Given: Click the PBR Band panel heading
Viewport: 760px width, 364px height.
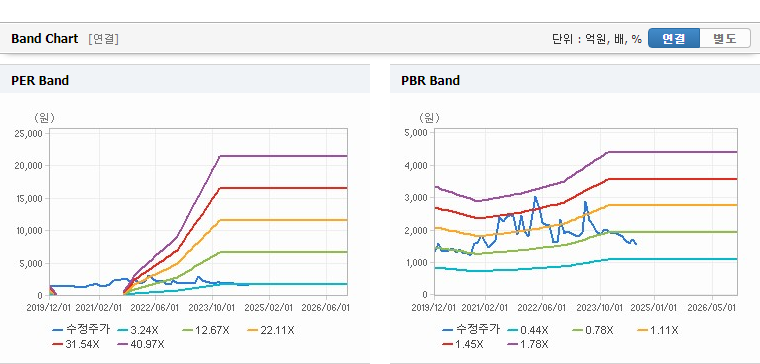Looking at the screenshot, I should tap(430, 80).
